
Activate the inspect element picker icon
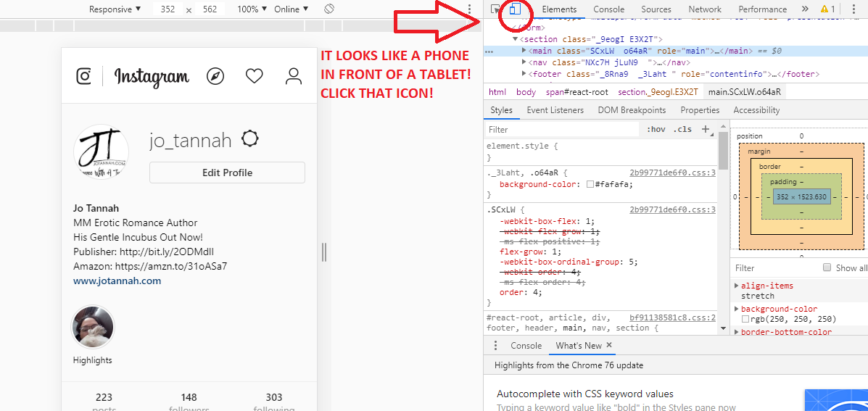(496, 9)
